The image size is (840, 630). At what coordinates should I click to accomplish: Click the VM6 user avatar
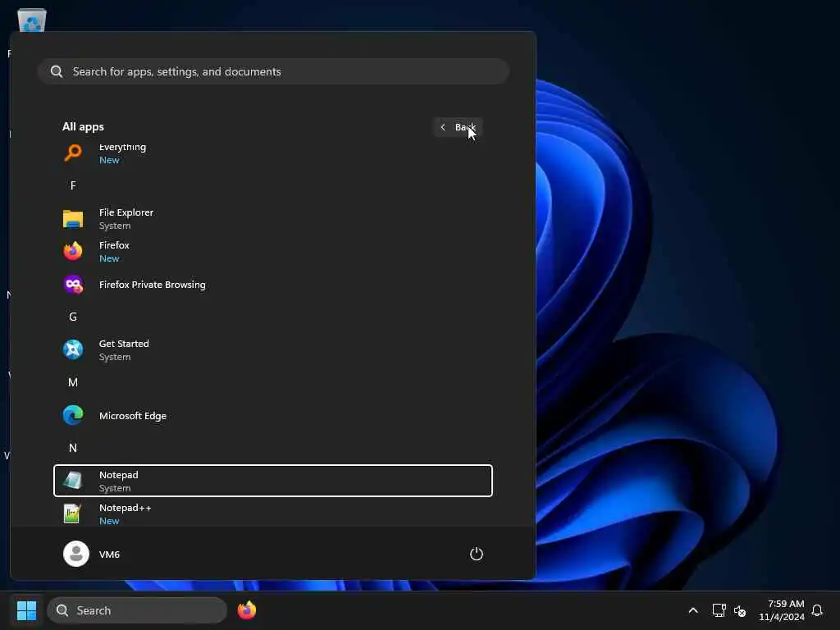(76, 554)
